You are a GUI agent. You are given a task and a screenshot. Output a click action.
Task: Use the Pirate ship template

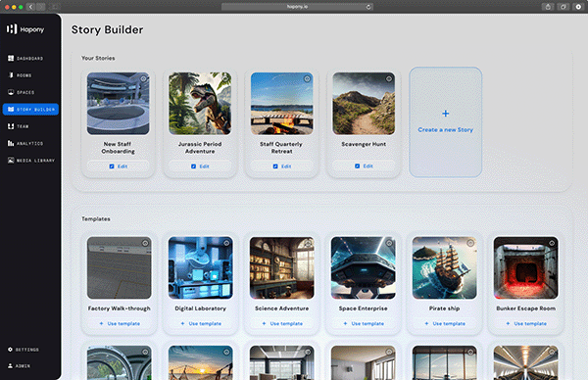445,323
